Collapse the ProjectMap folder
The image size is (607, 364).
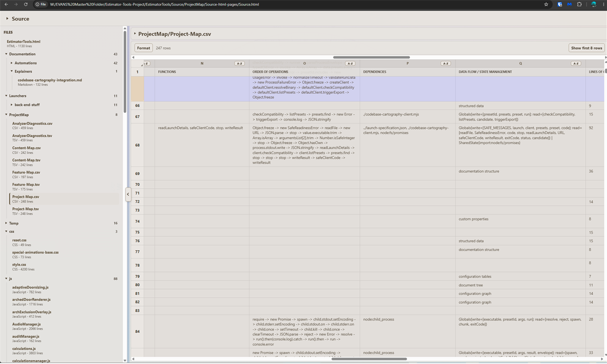6,115
